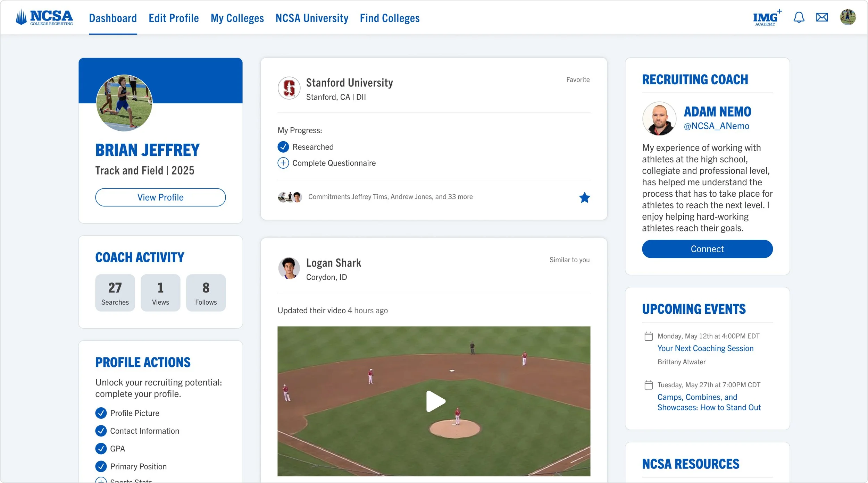Open the account avatar in the header

(848, 17)
